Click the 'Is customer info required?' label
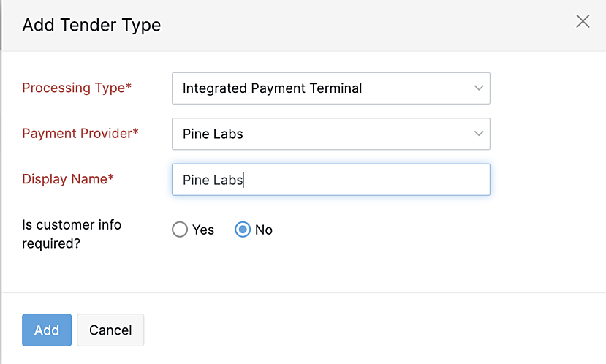 coord(72,234)
